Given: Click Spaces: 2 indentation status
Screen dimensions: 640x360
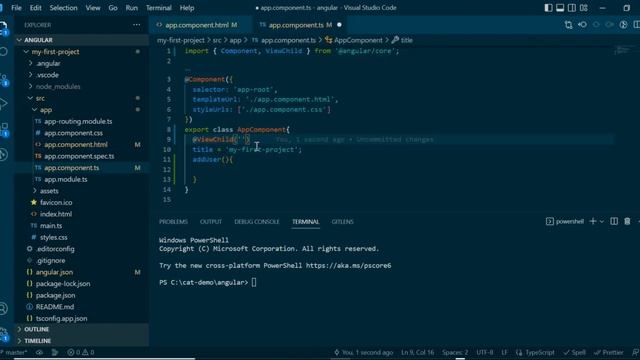Looking at the screenshot, I should pos(455,352).
